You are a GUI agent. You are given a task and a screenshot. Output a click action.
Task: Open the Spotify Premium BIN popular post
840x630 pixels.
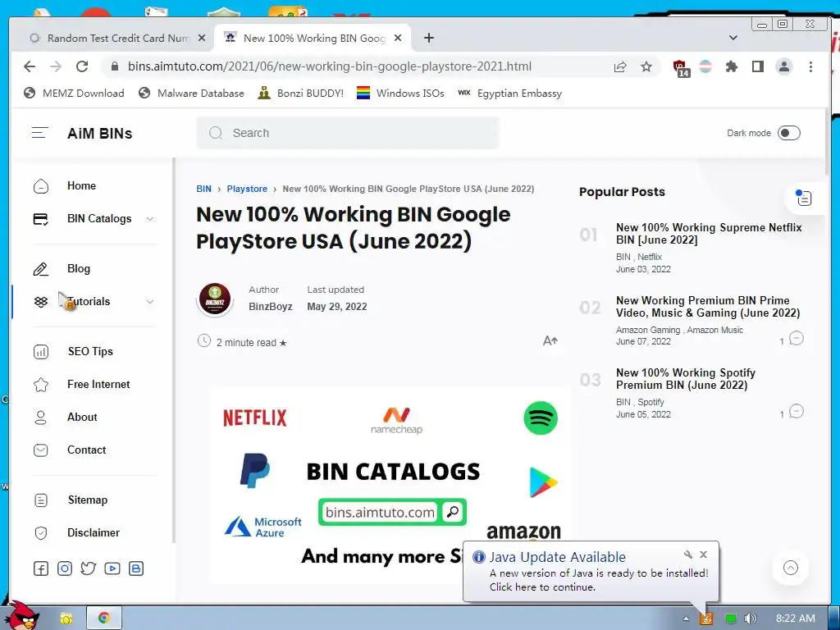[685, 379]
